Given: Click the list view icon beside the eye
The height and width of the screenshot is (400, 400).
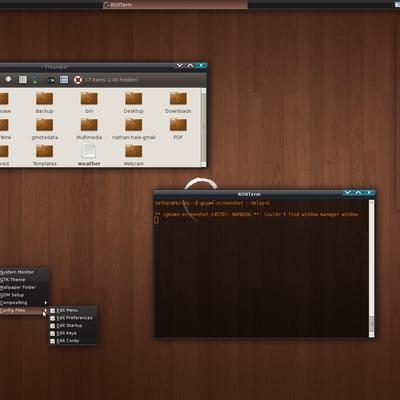Looking at the screenshot, I should tap(64, 79).
